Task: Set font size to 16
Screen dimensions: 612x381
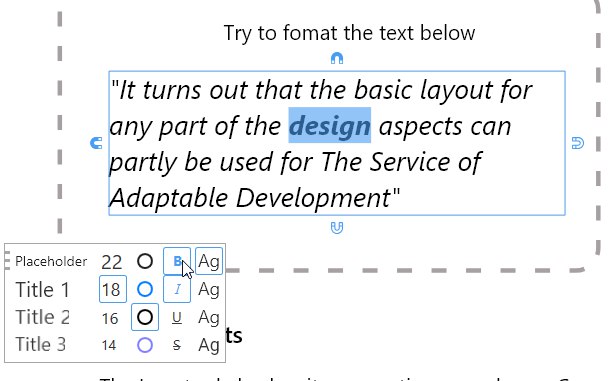Action: 110,318
